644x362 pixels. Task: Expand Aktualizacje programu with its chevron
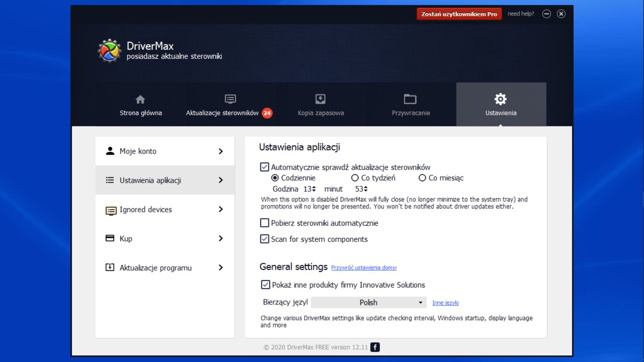point(221,268)
